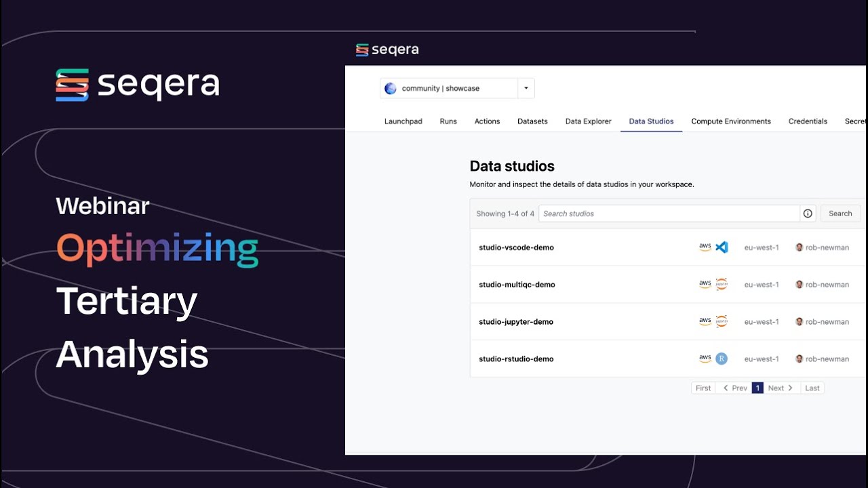
Task: Click rob-newman avatar in studio-jupyter-demo row
Action: click(800, 322)
